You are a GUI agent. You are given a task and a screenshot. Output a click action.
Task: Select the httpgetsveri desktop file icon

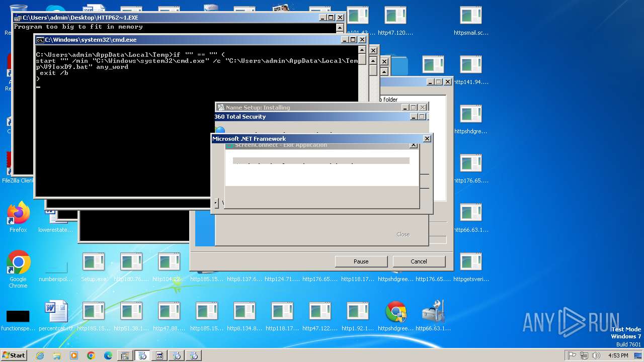(x=471, y=267)
